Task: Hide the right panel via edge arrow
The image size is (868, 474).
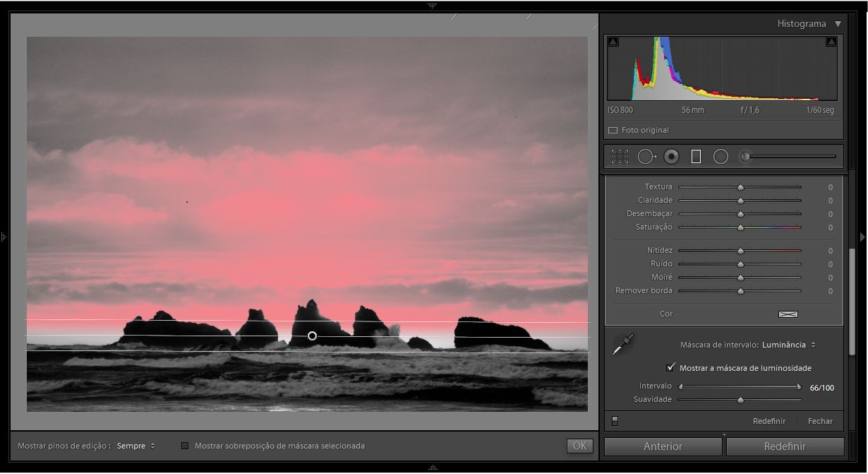Action: [x=862, y=237]
